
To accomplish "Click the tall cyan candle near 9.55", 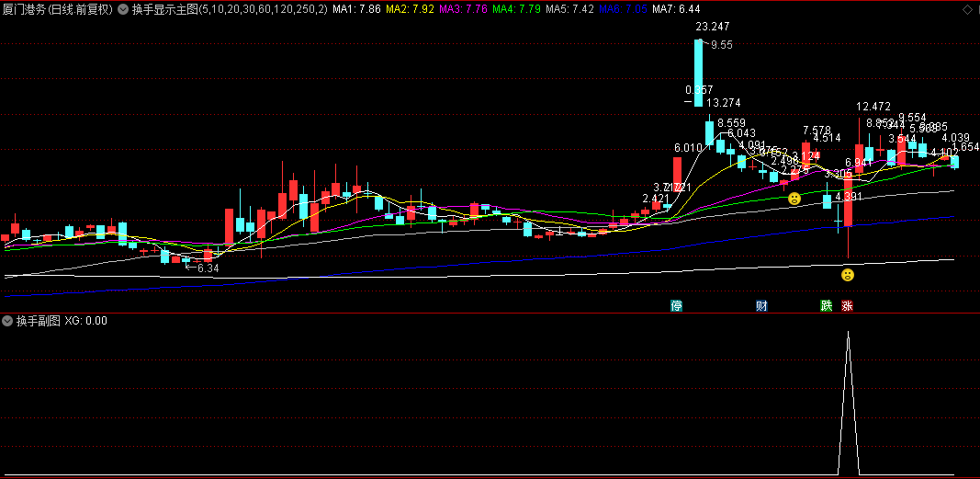I will pos(699,72).
